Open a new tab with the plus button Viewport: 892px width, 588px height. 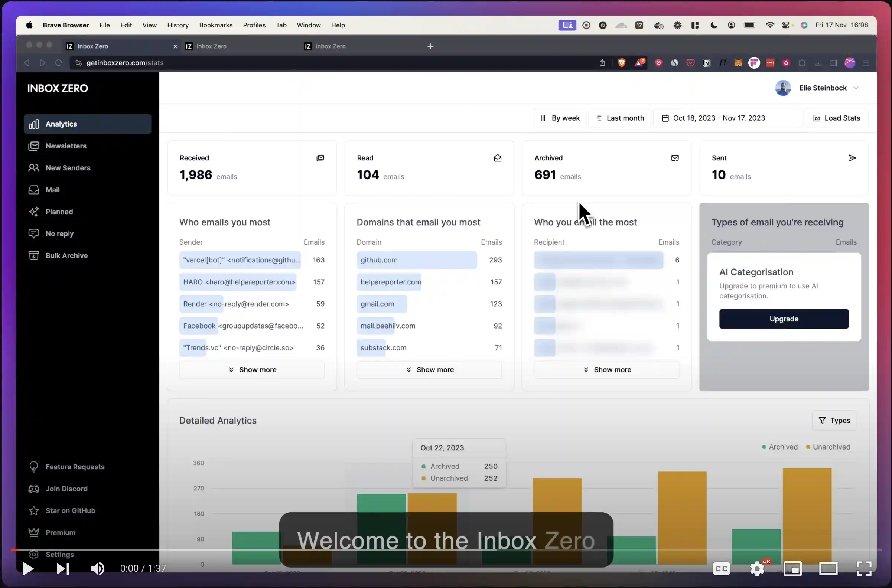(x=430, y=46)
